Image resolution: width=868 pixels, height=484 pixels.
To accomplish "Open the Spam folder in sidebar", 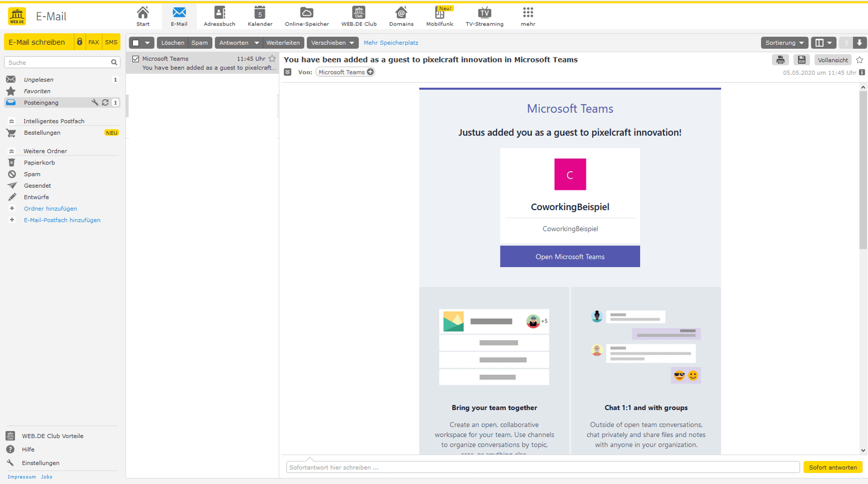I will 32,174.
